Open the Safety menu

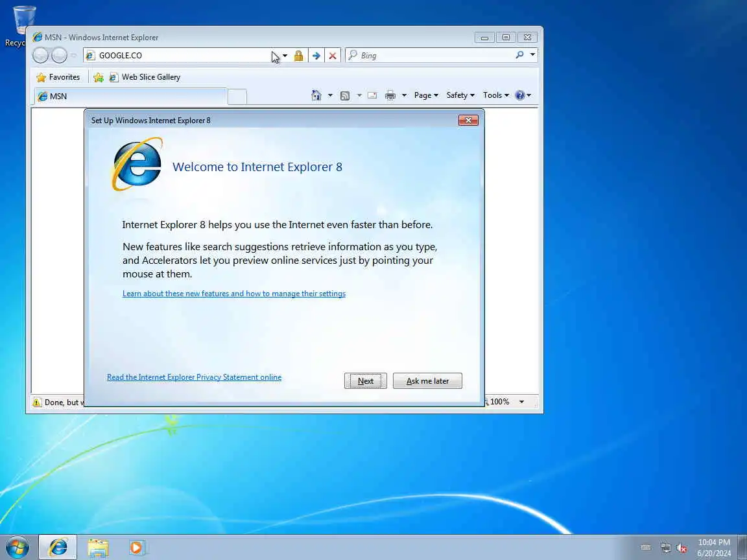click(x=460, y=95)
